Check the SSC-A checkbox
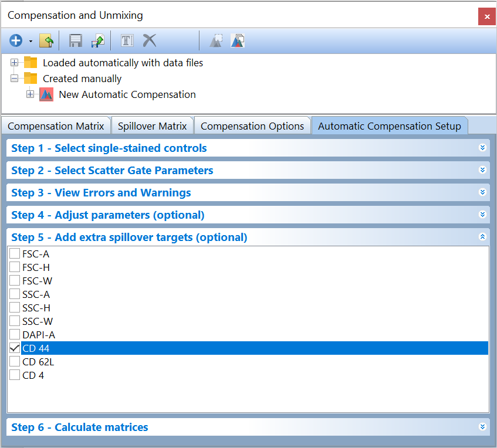The image size is (497, 448). (15, 294)
